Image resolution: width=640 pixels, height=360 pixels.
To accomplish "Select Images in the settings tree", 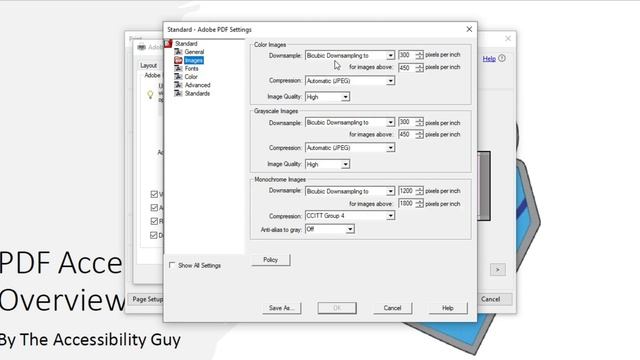I will click(x=193, y=60).
